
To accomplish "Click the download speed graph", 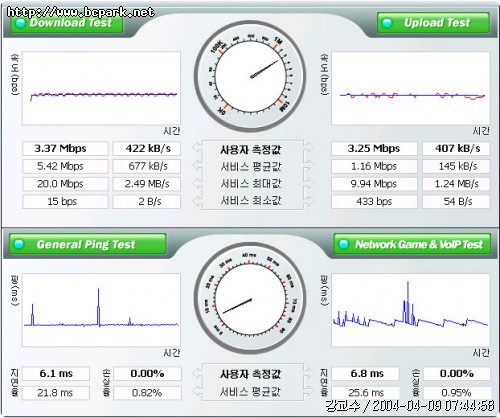I will (x=101, y=88).
